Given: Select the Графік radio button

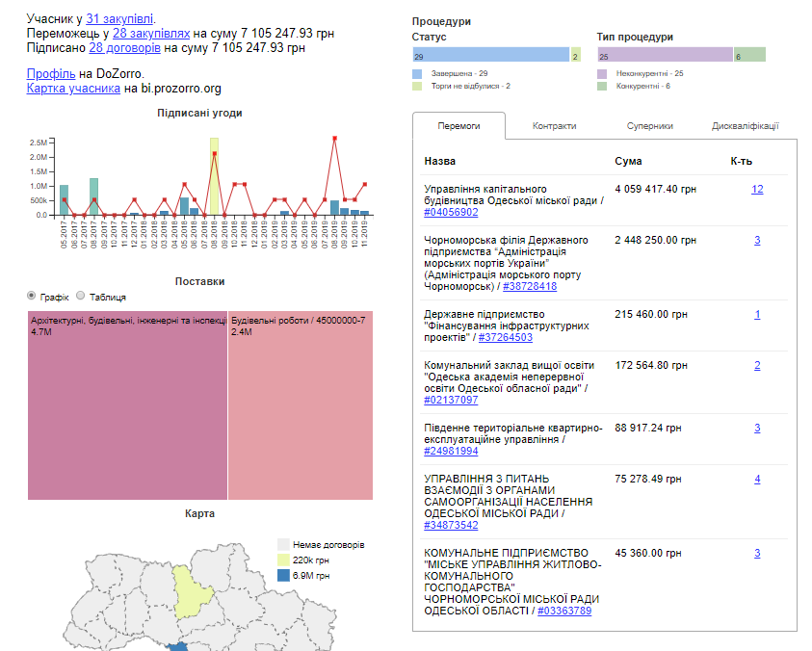Looking at the screenshot, I should (33, 296).
